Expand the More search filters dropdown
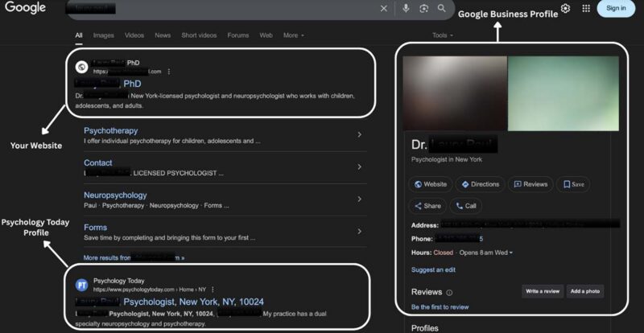Image resolution: width=644 pixels, height=333 pixels. coord(294,35)
